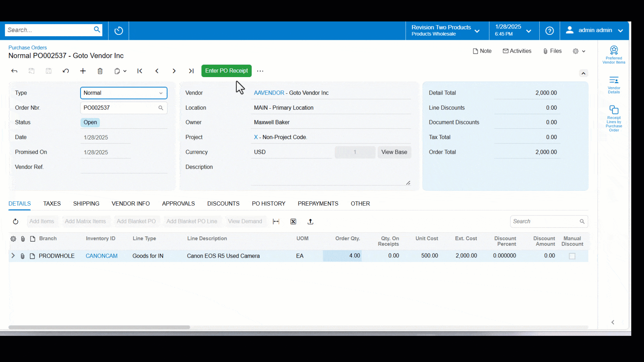Click the X project code link
This screenshot has width=644, height=362.
coord(256,137)
